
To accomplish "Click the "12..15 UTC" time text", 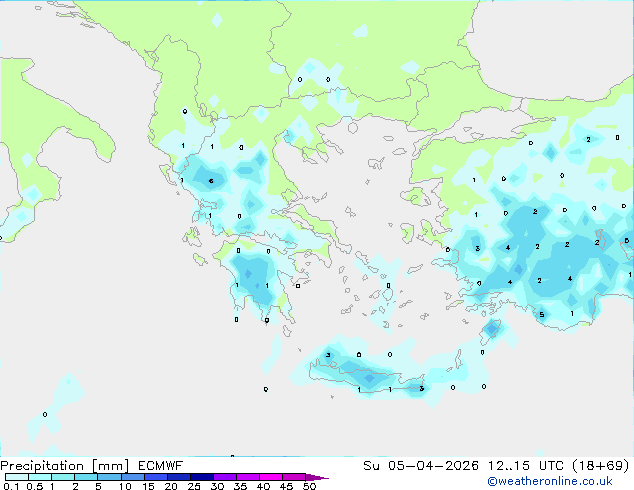I will pos(526,466).
